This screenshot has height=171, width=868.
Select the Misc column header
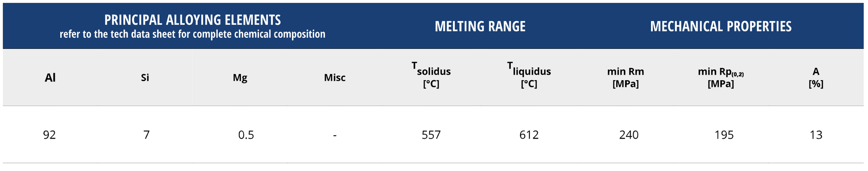pos(335,78)
